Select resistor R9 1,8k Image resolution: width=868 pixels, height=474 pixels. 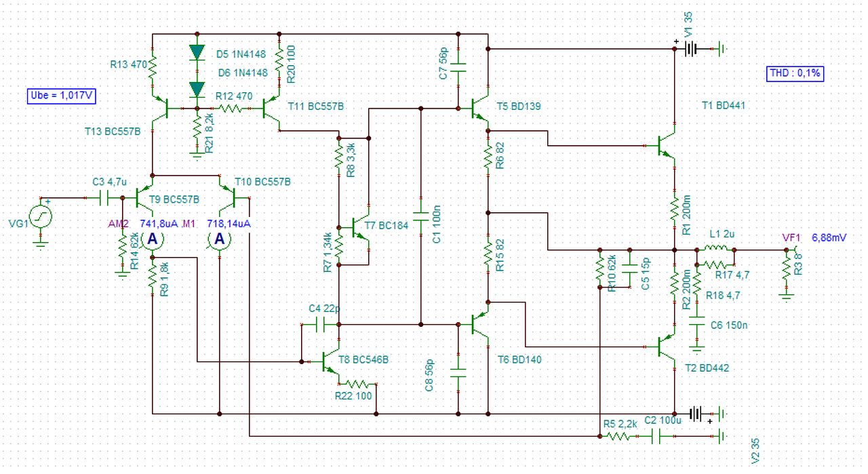[x=153, y=276]
